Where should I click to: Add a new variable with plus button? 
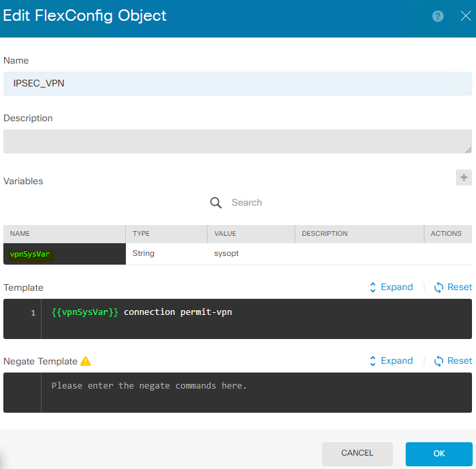click(463, 178)
